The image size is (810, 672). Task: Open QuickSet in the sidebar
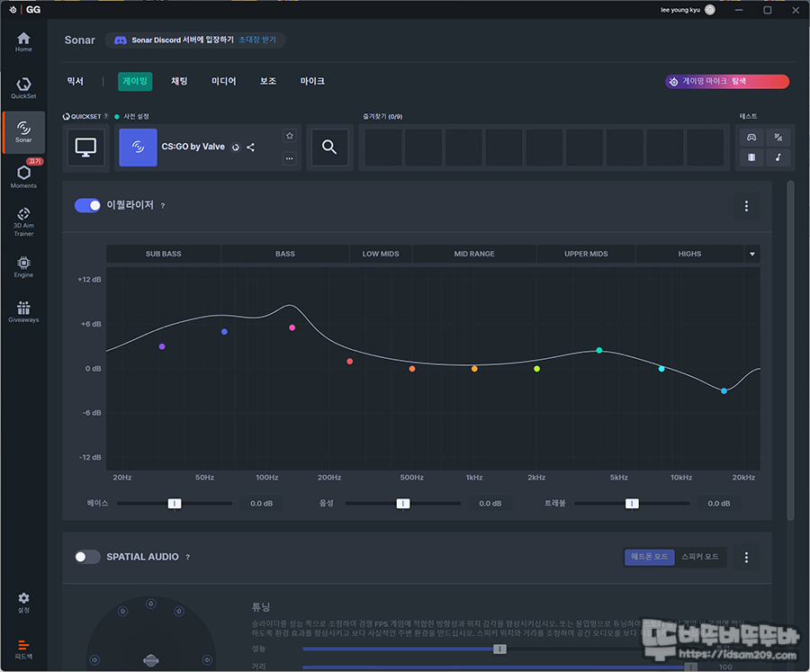[23, 88]
